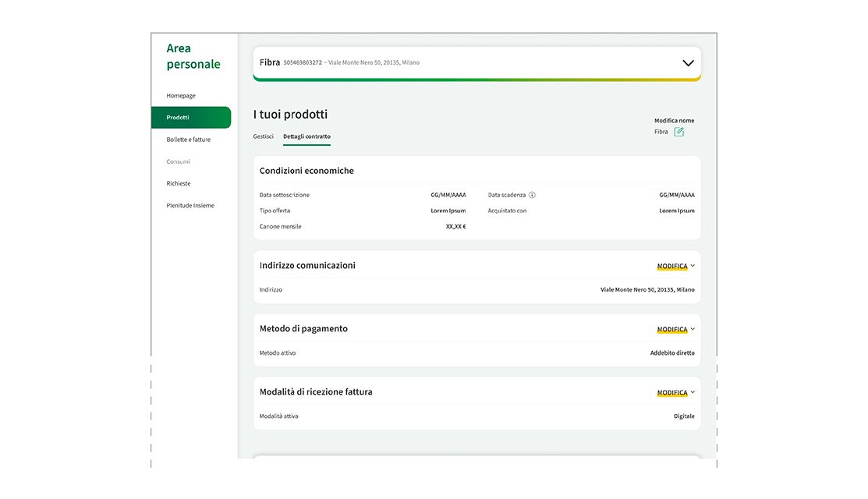Click the info icon next to Data scadenza
Viewport: 868px width, 499px height.
(532, 195)
